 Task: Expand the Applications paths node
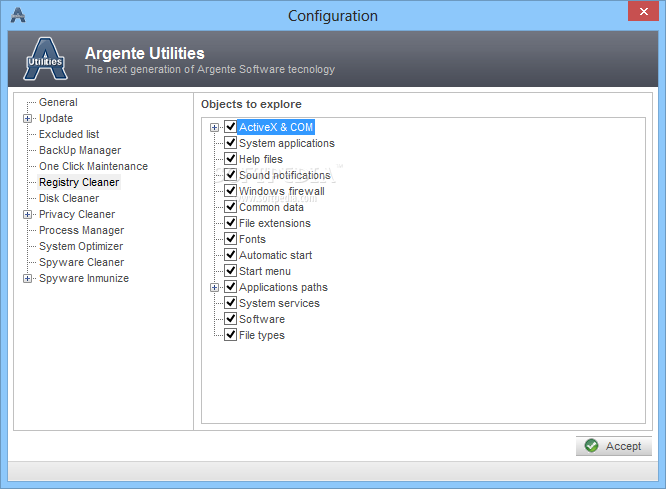click(x=214, y=288)
